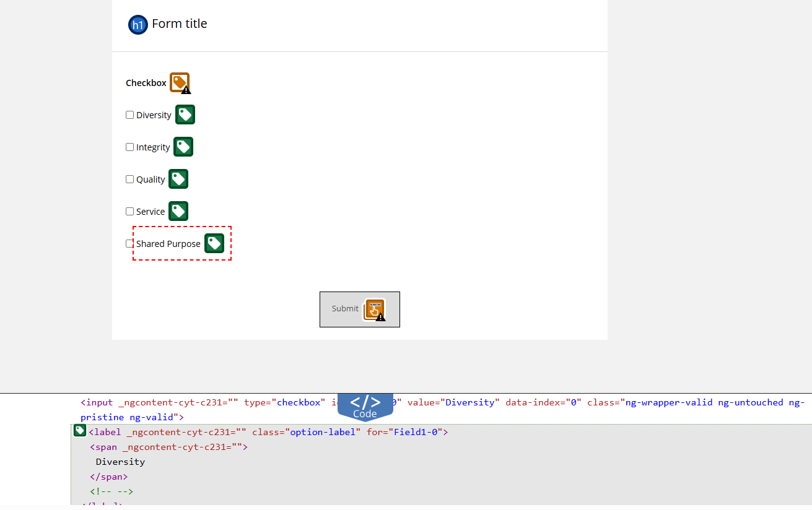Click the input element line in code view

[442, 410]
